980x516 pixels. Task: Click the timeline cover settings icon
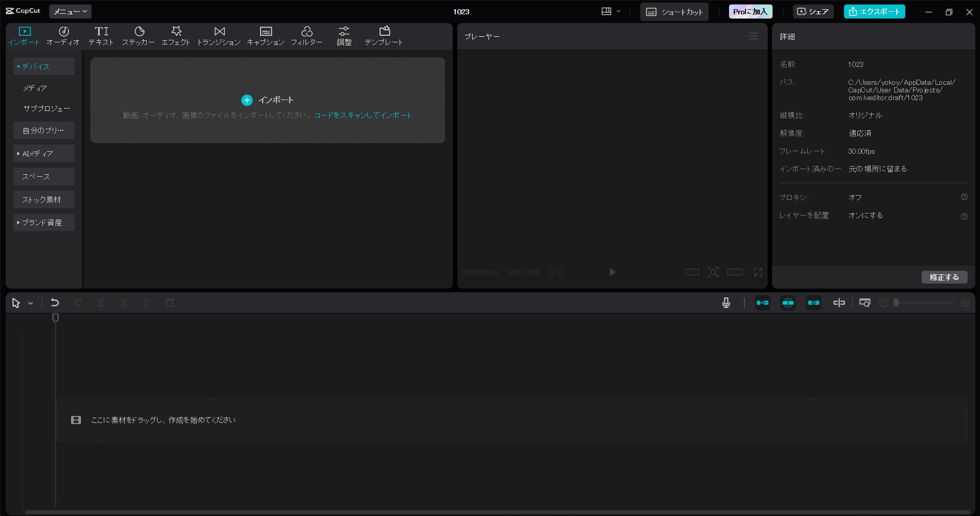coord(865,303)
